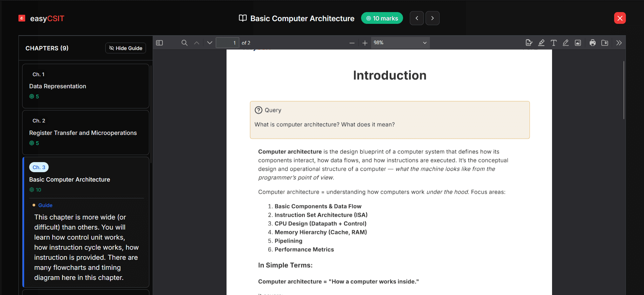The width and height of the screenshot is (644, 295).
Task: Click the PDF vertical scrollbar thumb
Action: pos(624,90)
